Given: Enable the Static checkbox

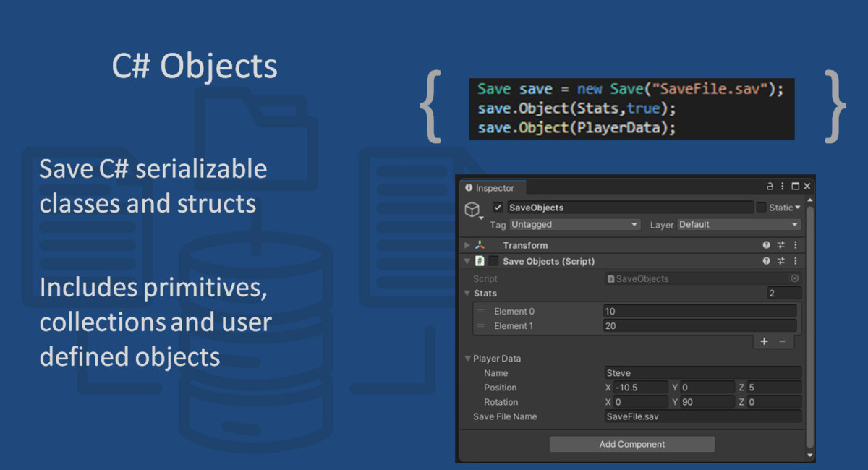Looking at the screenshot, I should 762,208.
